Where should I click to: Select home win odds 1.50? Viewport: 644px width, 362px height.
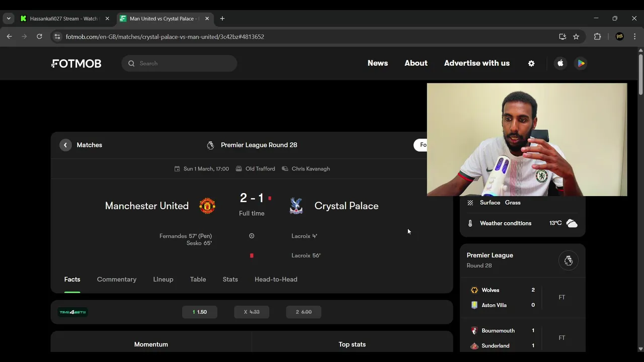[x=200, y=312]
